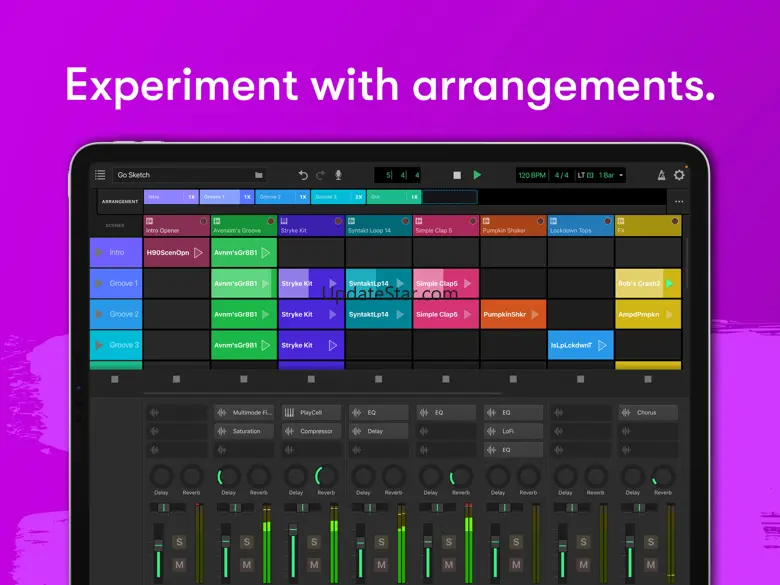This screenshot has height=585, width=780.
Task: Click the Go Sketch project name field
Action: (x=180, y=175)
